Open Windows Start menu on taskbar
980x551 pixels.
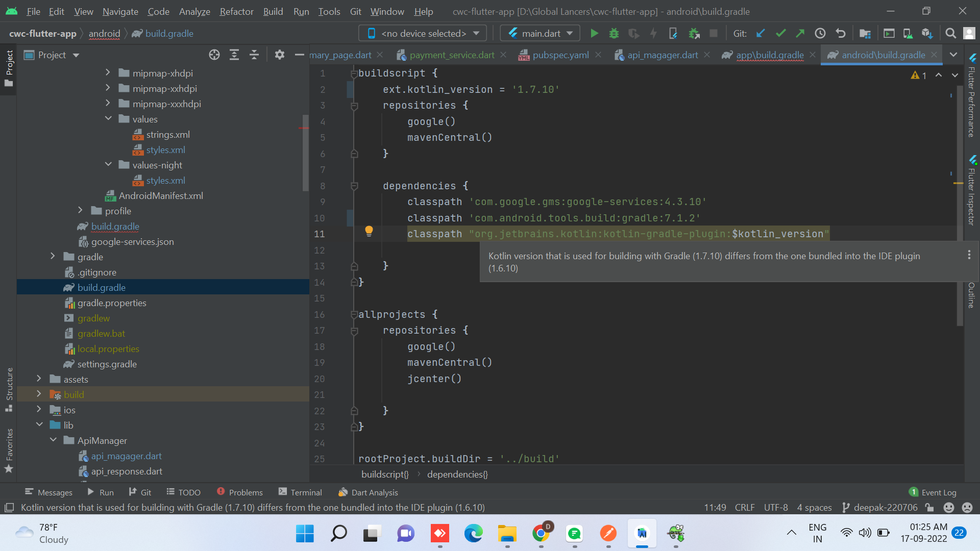coord(305,534)
